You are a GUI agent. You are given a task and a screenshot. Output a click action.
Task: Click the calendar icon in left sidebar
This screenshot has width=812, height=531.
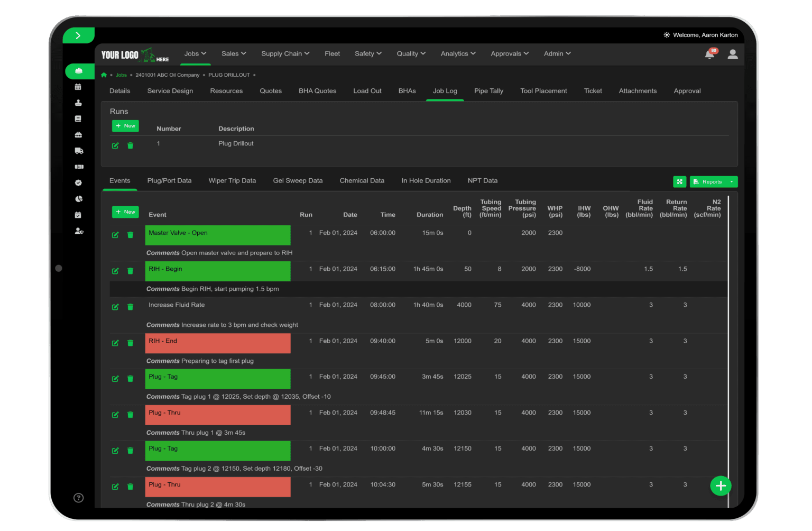(79, 87)
